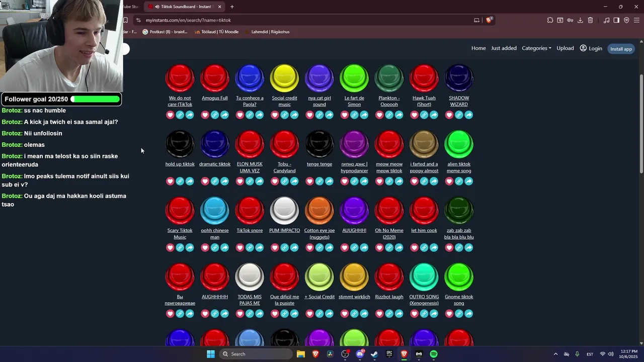Click the taskbar Search box

pyautogui.click(x=255, y=354)
